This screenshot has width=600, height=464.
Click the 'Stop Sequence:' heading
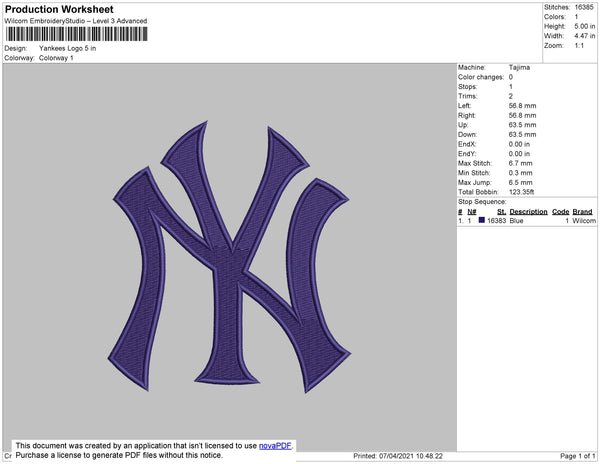click(482, 202)
